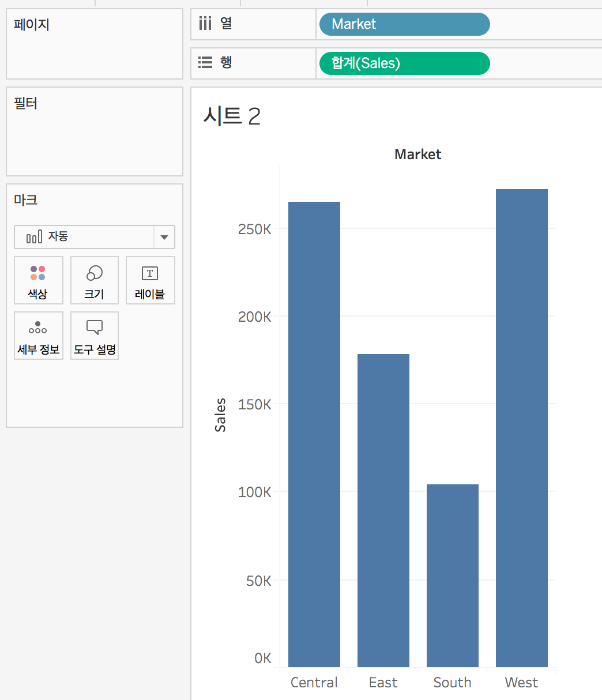Open the 크기 size mark card
The height and width of the screenshot is (700, 602).
pyautogui.click(x=94, y=280)
